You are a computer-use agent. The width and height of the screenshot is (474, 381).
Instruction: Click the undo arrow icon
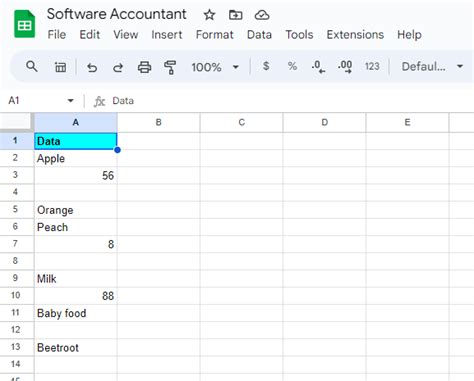(92, 67)
